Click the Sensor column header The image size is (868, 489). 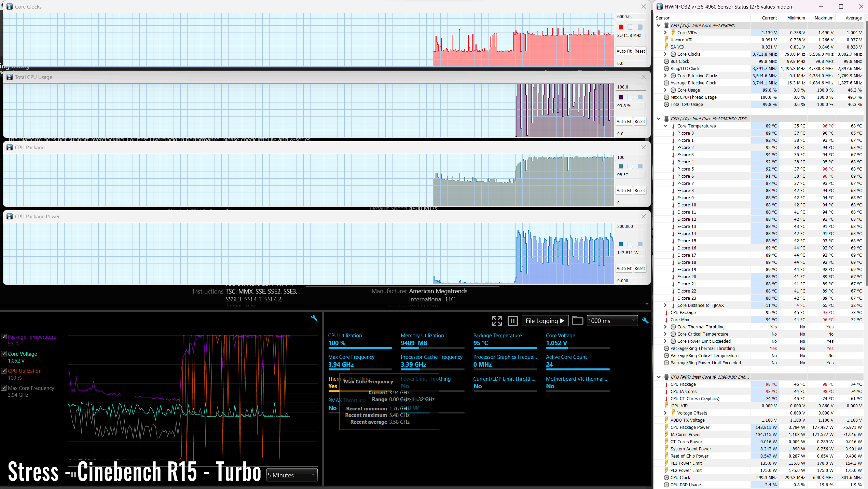click(x=702, y=18)
